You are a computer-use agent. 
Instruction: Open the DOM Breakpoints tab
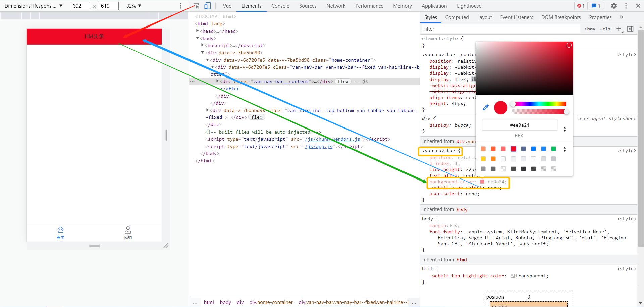(561, 17)
